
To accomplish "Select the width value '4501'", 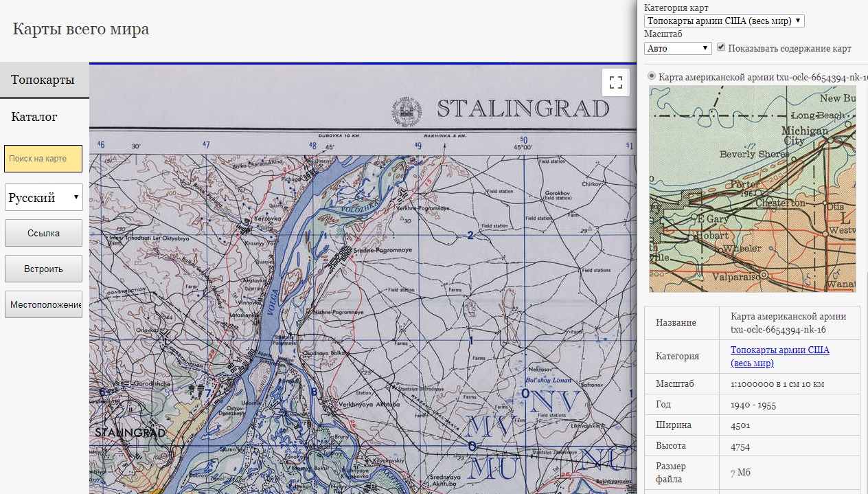I will (740, 425).
